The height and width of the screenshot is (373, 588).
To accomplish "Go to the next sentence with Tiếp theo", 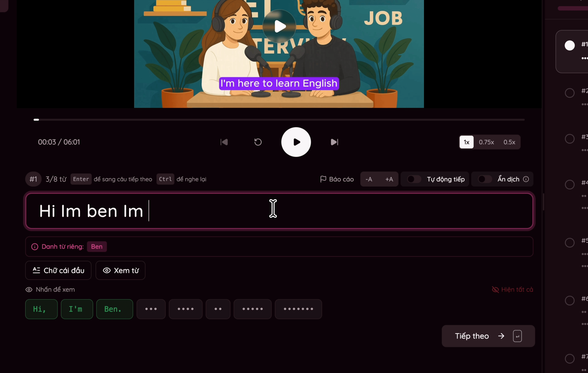I will pyautogui.click(x=488, y=336).
